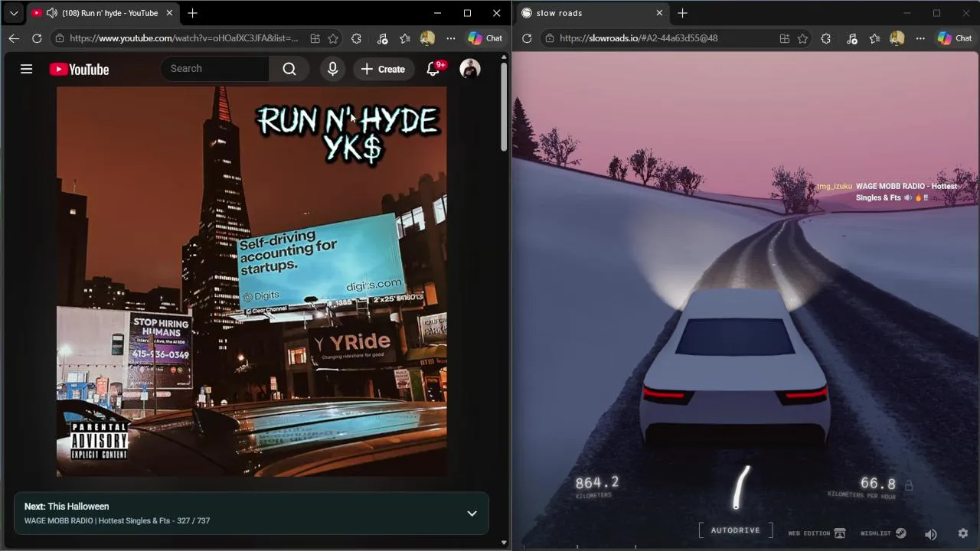View site info lock on YouTube URL
980x551 pixels.
[x=60, y=38]
